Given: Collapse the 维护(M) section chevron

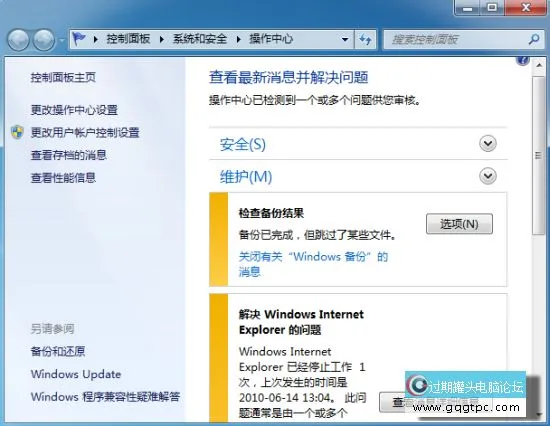Looking at the screenshot, I should 488,176.
